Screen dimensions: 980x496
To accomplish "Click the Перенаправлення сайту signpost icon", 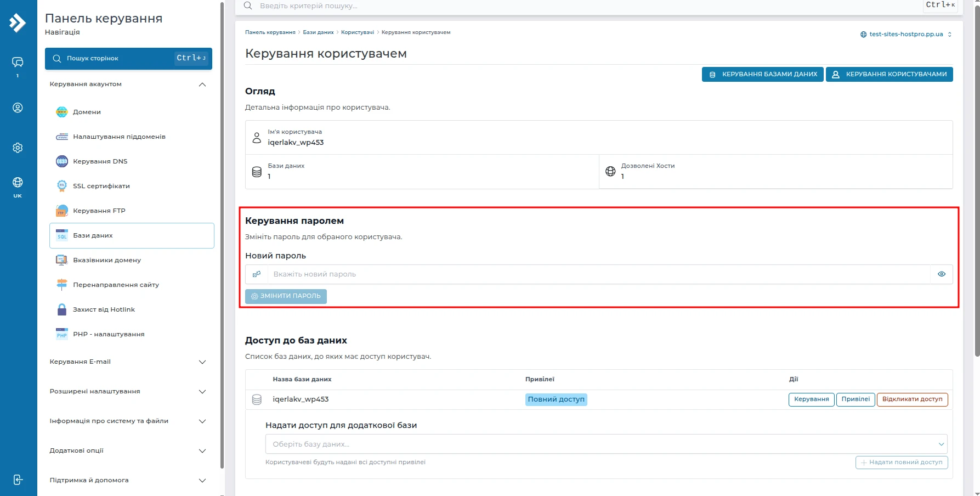I will (62, 285).
